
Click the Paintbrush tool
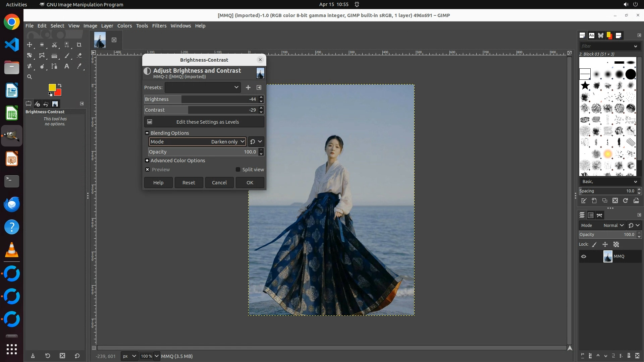67,56
